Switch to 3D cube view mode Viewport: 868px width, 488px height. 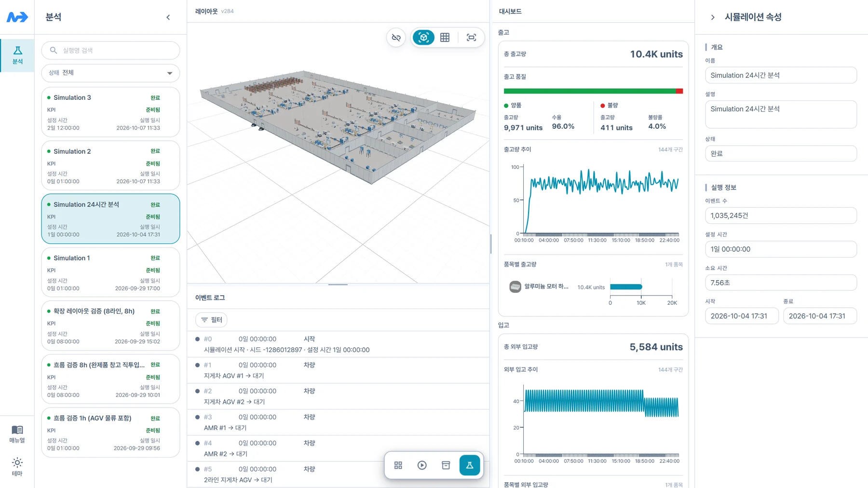pos(423,38)
